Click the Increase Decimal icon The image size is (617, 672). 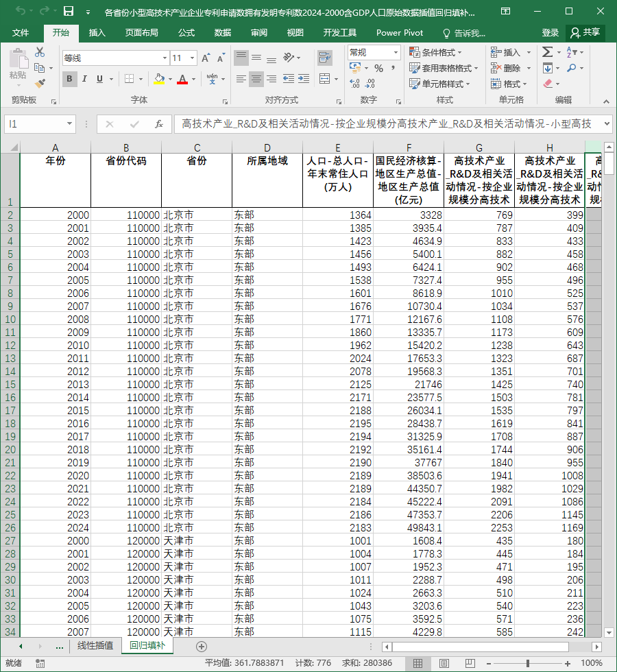(355, 83)
